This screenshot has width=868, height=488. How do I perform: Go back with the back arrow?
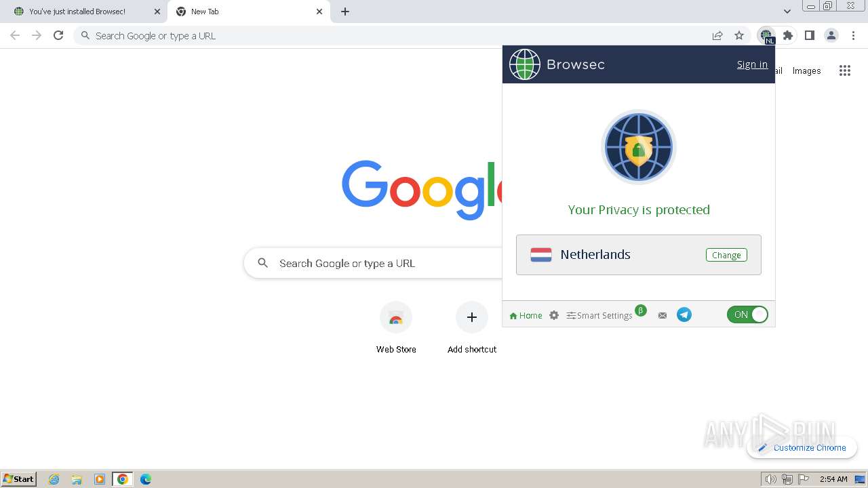point(15,35)
